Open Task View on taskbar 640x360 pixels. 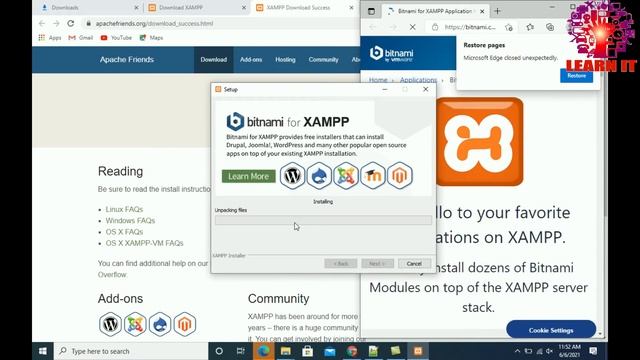pyautogui.click(x=241, y=351)
